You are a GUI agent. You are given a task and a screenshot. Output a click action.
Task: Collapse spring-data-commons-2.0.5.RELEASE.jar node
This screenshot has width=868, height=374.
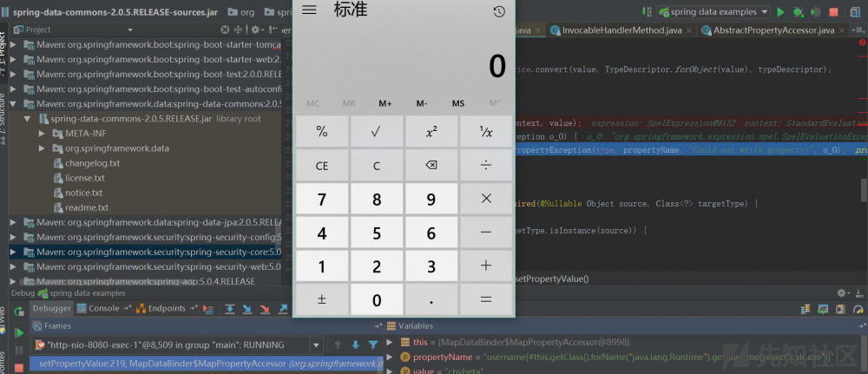pos(28,119)
